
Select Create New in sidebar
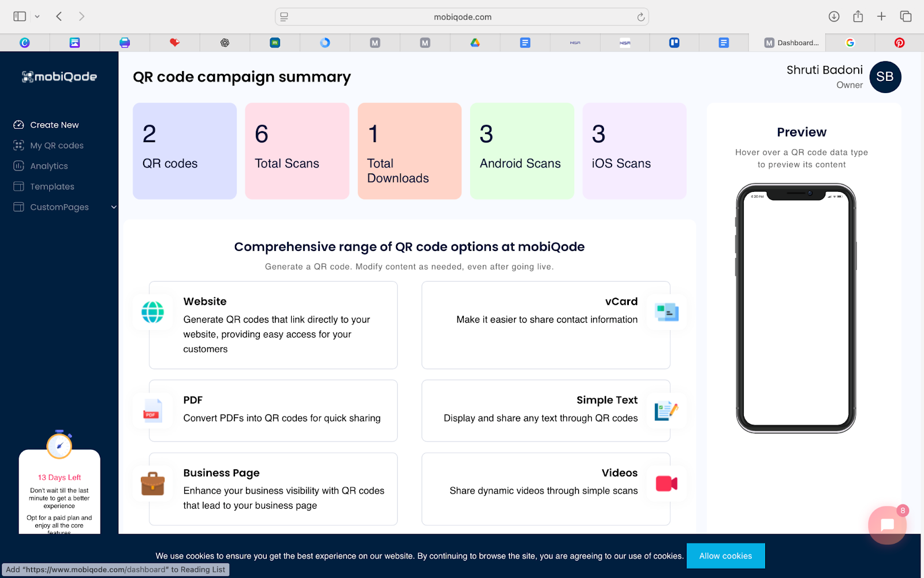click(54, 125)
